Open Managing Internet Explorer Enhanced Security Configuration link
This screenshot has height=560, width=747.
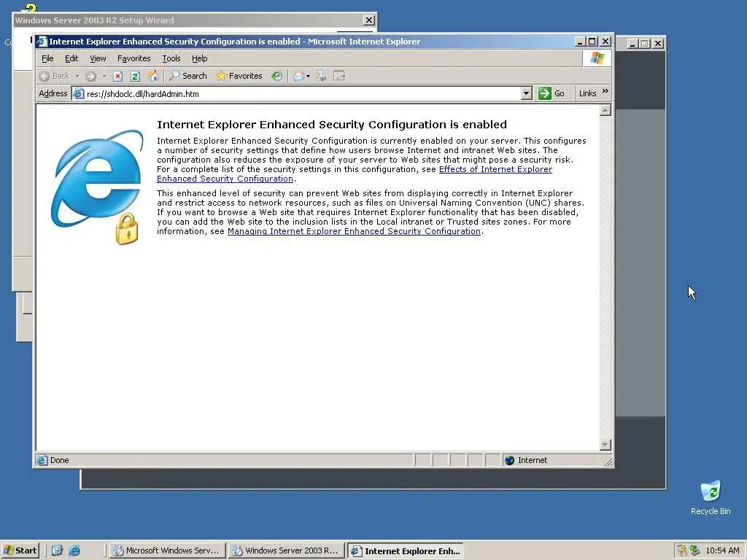[x=354, y=231]
